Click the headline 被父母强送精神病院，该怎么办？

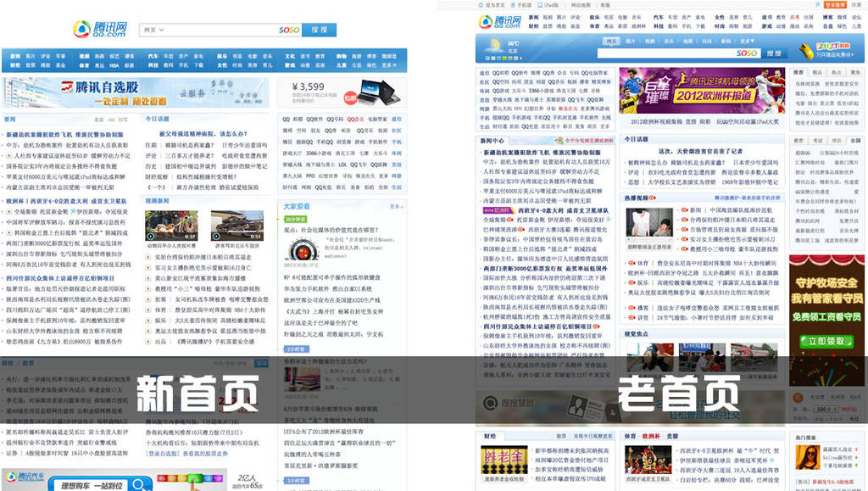click(203, 134)
